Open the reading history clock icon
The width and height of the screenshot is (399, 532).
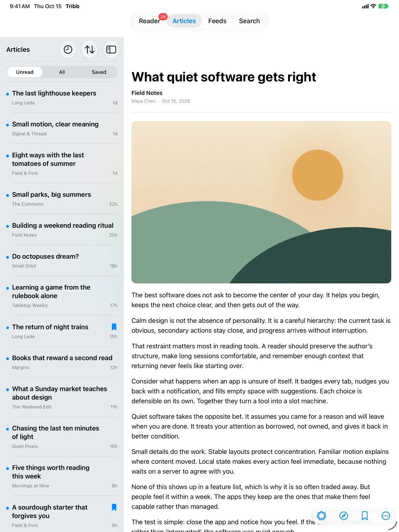(x=68, y=49)
